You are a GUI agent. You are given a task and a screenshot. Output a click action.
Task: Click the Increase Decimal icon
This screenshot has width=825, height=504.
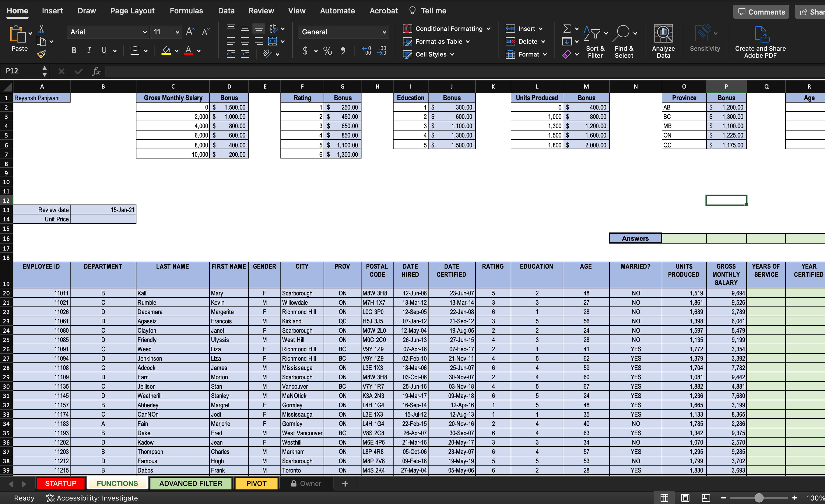(x=367, y=51)
